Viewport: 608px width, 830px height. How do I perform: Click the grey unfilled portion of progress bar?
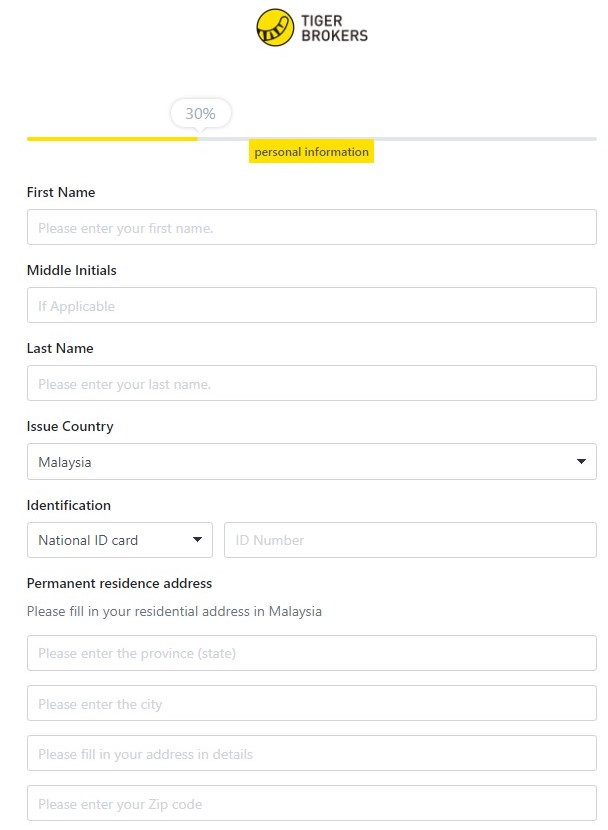coord(397,139)
